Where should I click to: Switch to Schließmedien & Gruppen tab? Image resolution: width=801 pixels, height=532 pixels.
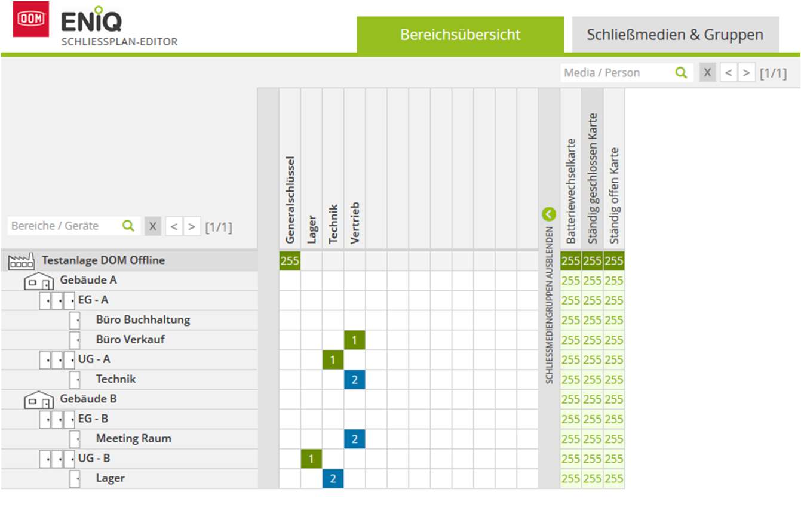pos(675,35)
